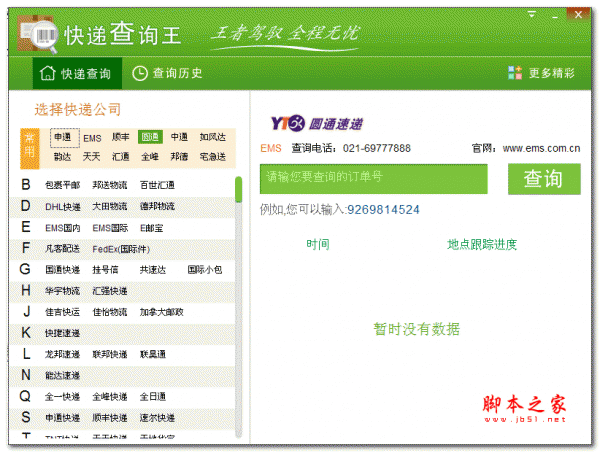The height and width of the screenshot is (453, 600).
Task: Select 国通快递 in row G
Action: [62, 270]
